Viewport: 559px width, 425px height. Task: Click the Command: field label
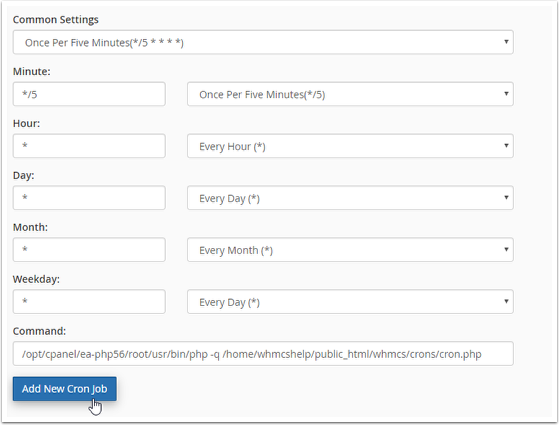39,331
